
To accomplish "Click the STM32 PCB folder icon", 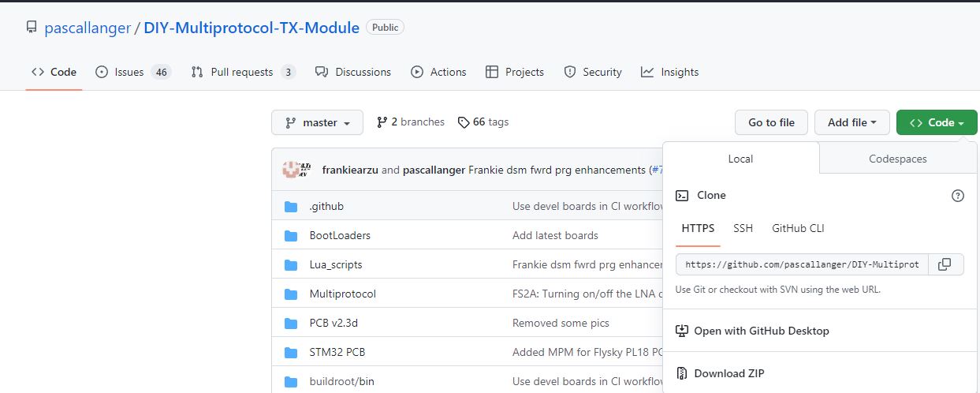I will pos(291,352).
